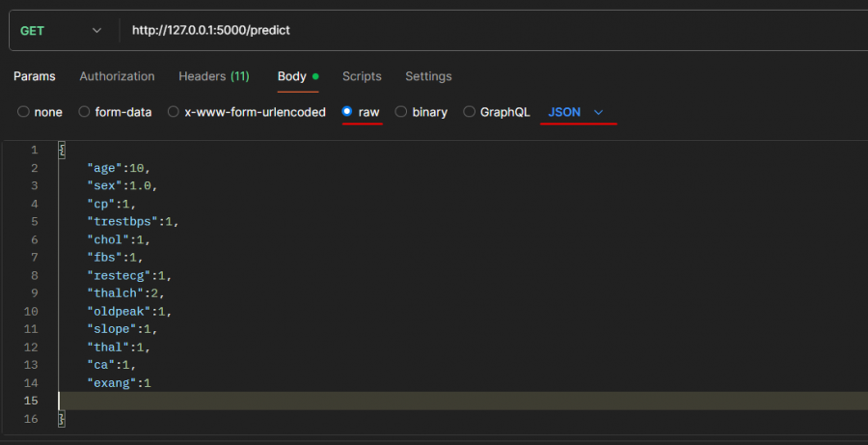Go to the Scripts tab
868x445 pixels.
pos(362,76)
